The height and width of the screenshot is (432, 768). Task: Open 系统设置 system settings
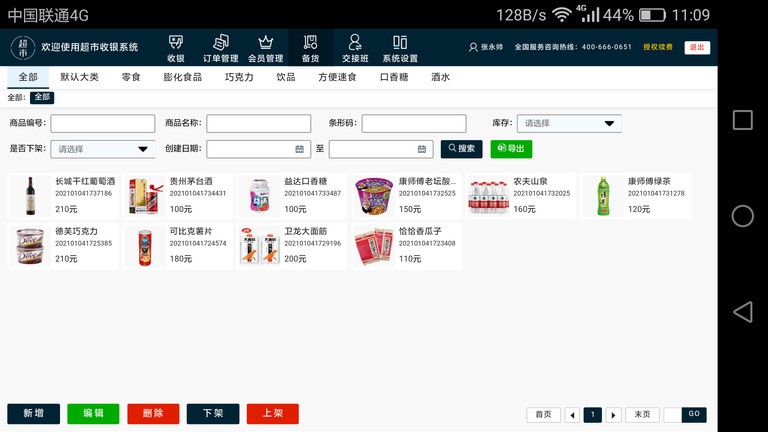400,47
